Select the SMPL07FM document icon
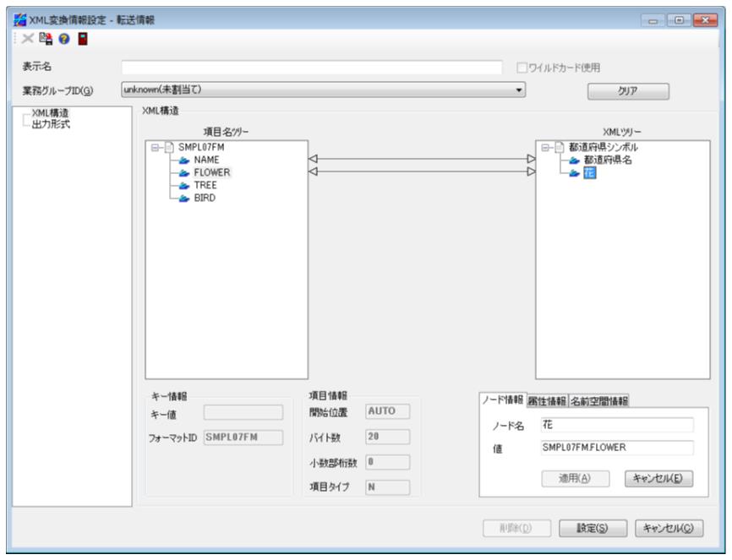This screenshot has width=732, height=560. (x=168, y=148)
